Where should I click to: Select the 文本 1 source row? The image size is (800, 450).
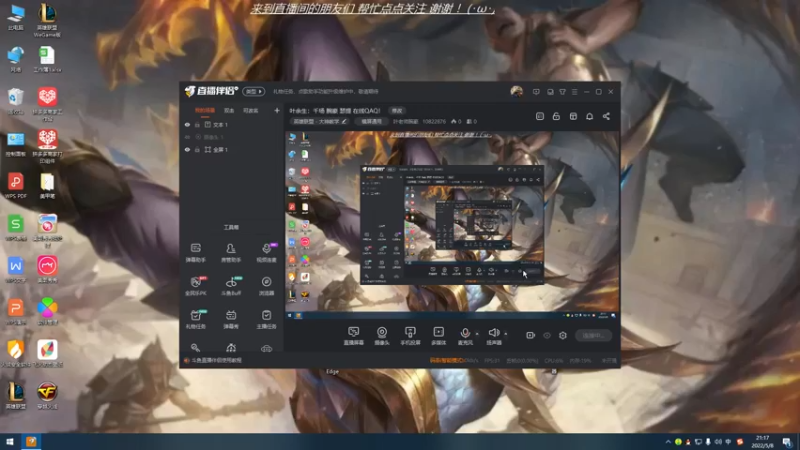(232, 124)
